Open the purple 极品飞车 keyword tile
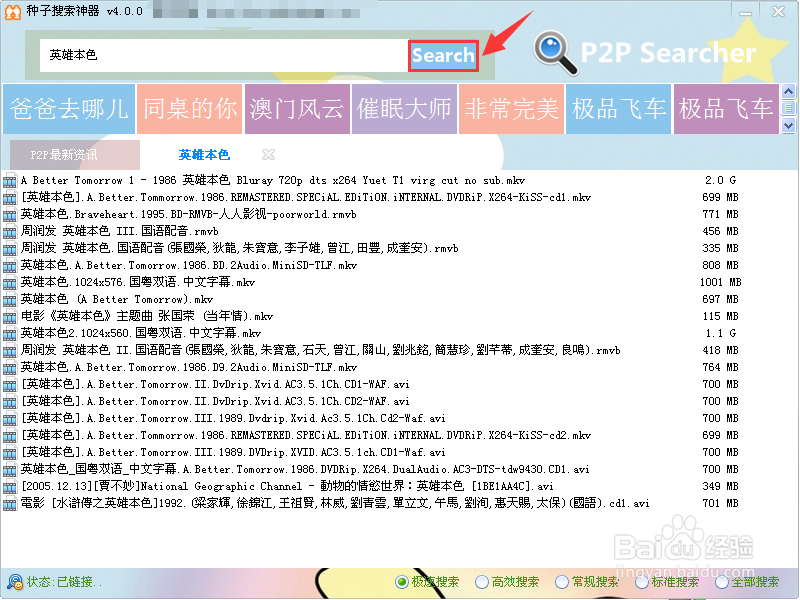 click(726, 109)
